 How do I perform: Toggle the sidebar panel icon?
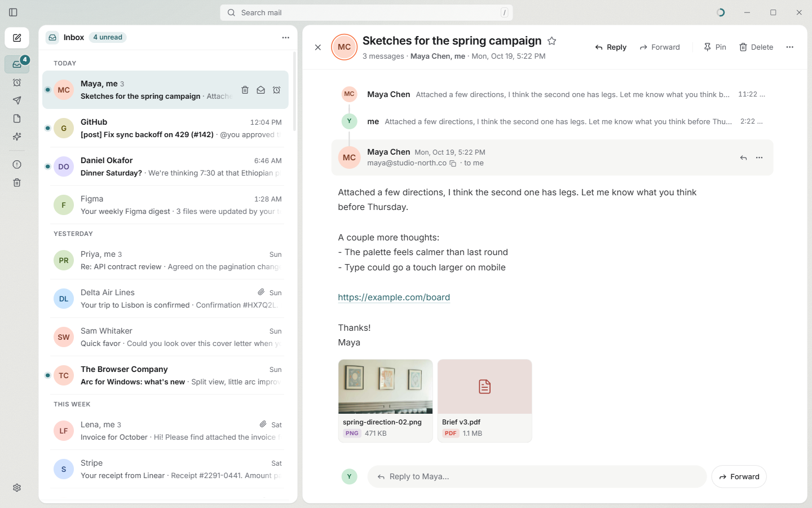pyautogui.click(x=14, y=12)
